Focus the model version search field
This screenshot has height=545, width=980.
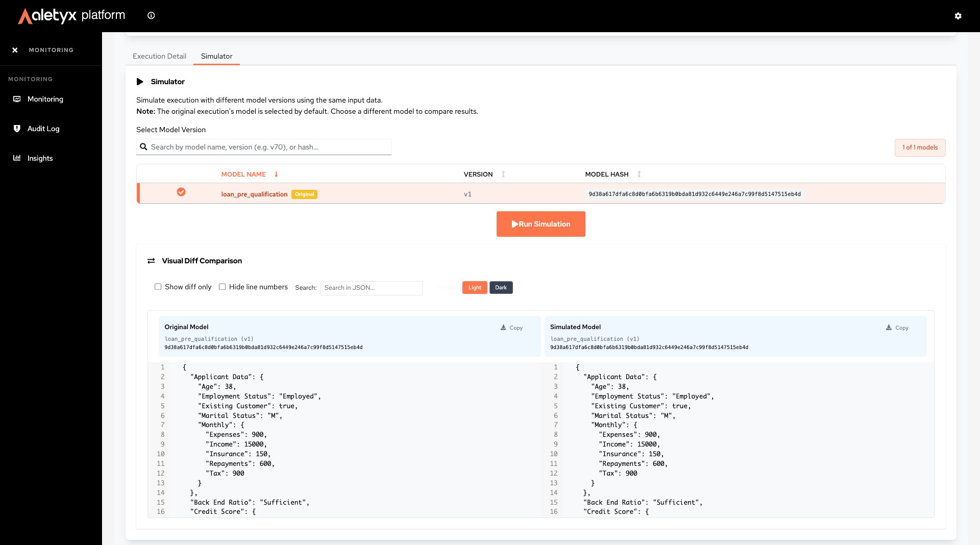[x=264, y=147]
